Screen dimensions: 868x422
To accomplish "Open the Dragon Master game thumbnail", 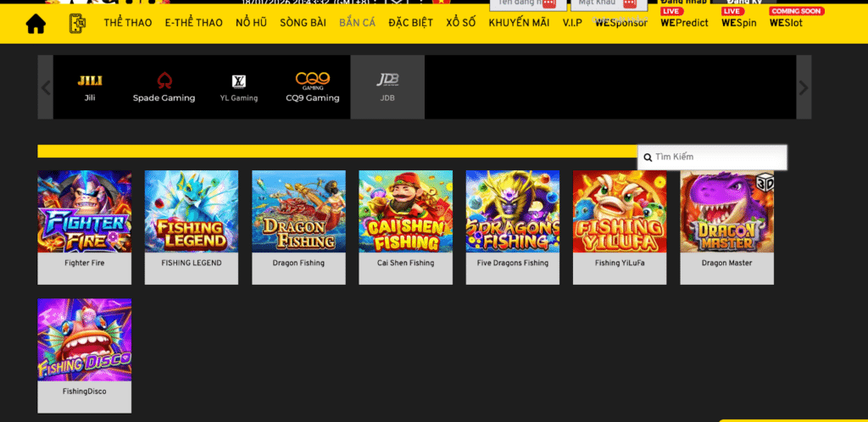I will point(726,212).
